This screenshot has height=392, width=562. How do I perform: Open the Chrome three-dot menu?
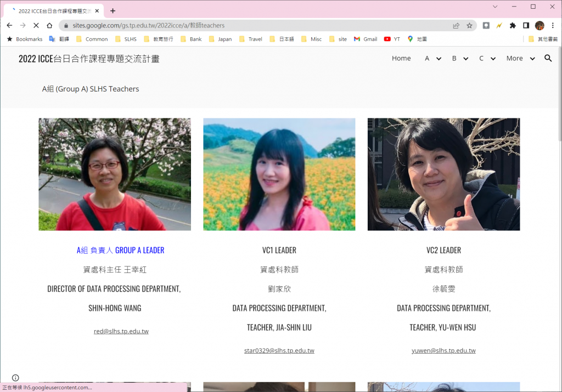553,25
